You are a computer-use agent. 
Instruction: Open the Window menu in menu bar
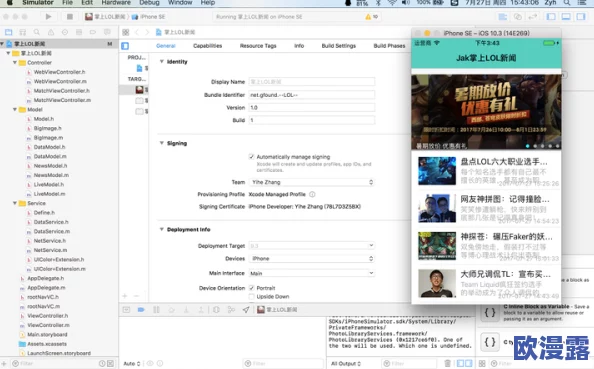coord(180,3)
